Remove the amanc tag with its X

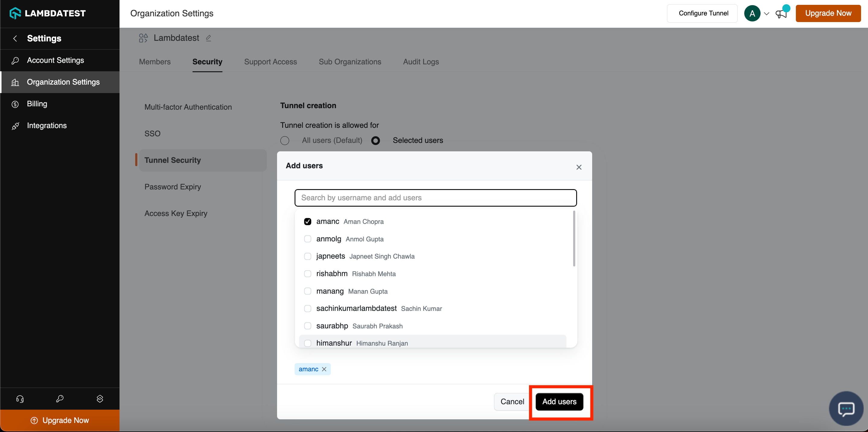point(324,369)
